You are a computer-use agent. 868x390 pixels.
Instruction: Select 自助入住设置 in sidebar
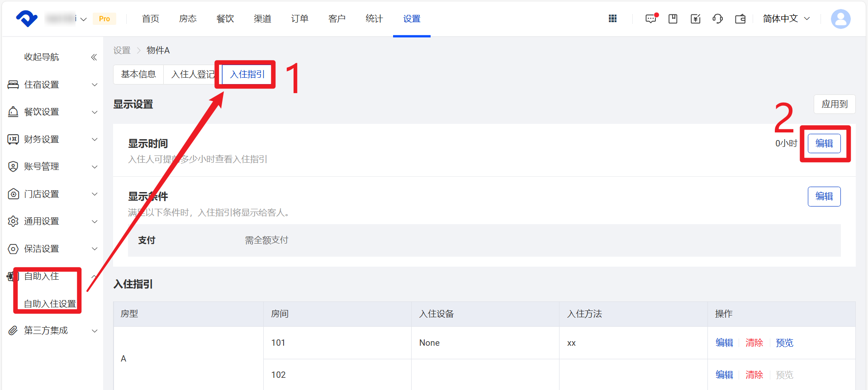pyautogui.click(x=50, y=304)
